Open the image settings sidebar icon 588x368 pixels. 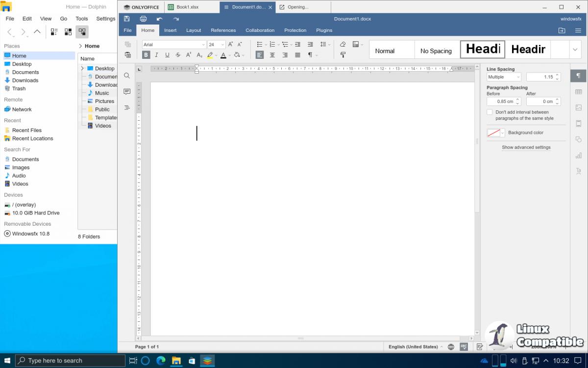(579, 107)
